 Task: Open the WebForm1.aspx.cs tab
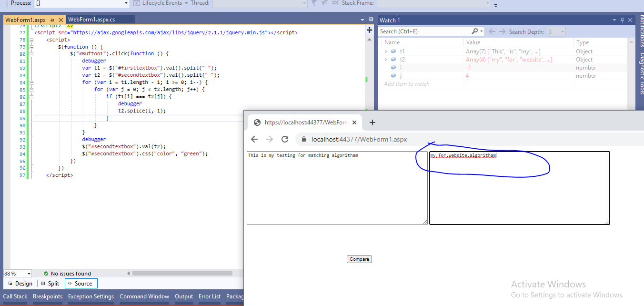click(x=91, y=20)
